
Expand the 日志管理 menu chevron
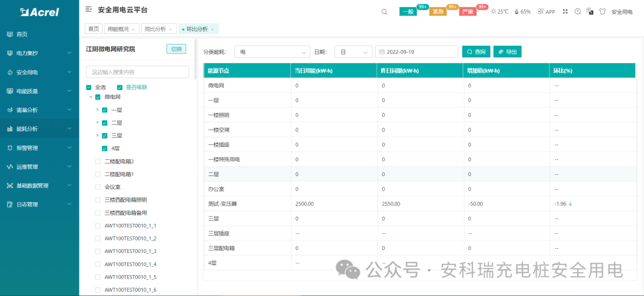pyautogui.click(x=69, y=204)
